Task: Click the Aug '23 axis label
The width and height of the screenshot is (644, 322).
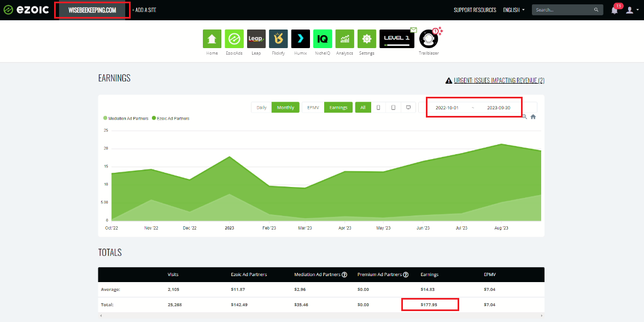Action: point(501,228)
